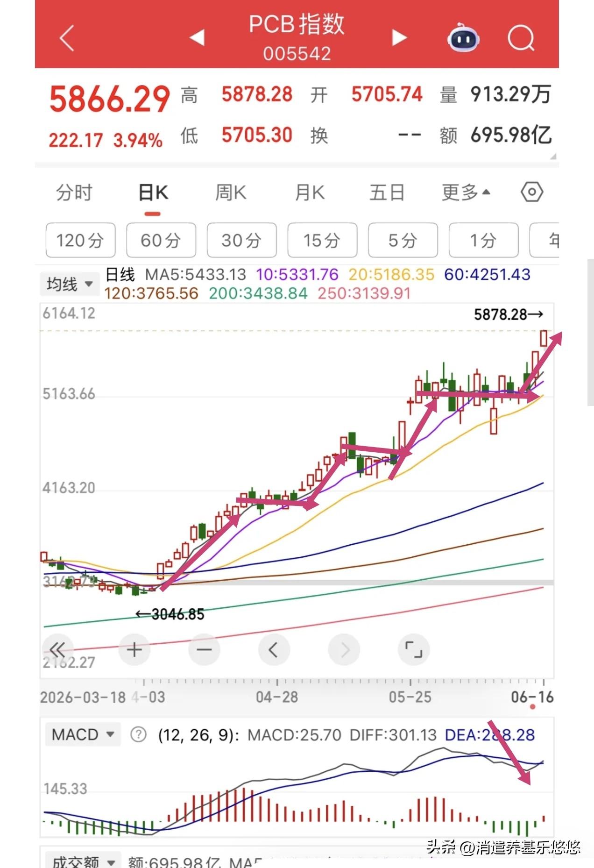Screen dimensions: 594x868
Task: Tap the 低 5705.30 low value
Action: point(237,135)
